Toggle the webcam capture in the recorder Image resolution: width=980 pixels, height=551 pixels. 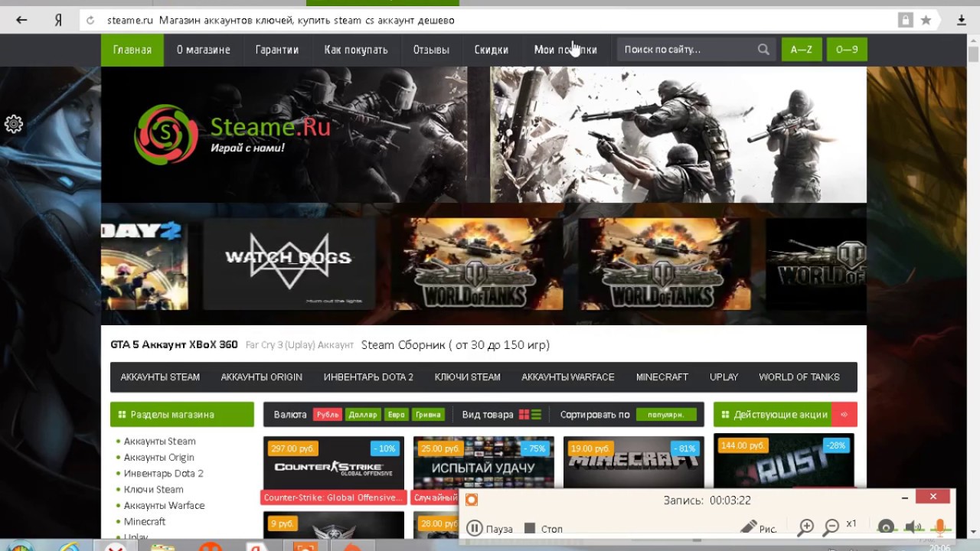pos(886,527)
